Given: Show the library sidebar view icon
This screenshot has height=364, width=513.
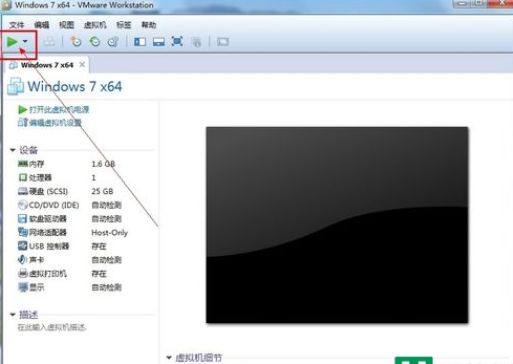Looking at the screenshot, I should 140,42.
